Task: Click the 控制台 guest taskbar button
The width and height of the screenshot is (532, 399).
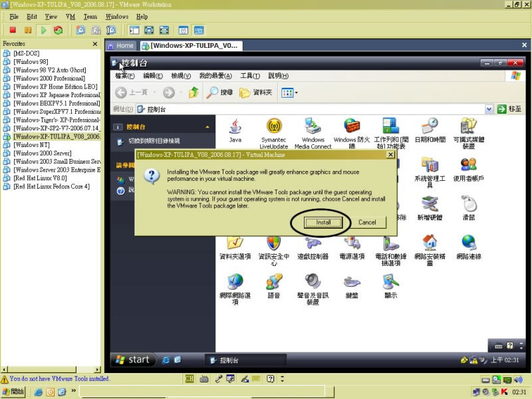Action: click(245, 360)
